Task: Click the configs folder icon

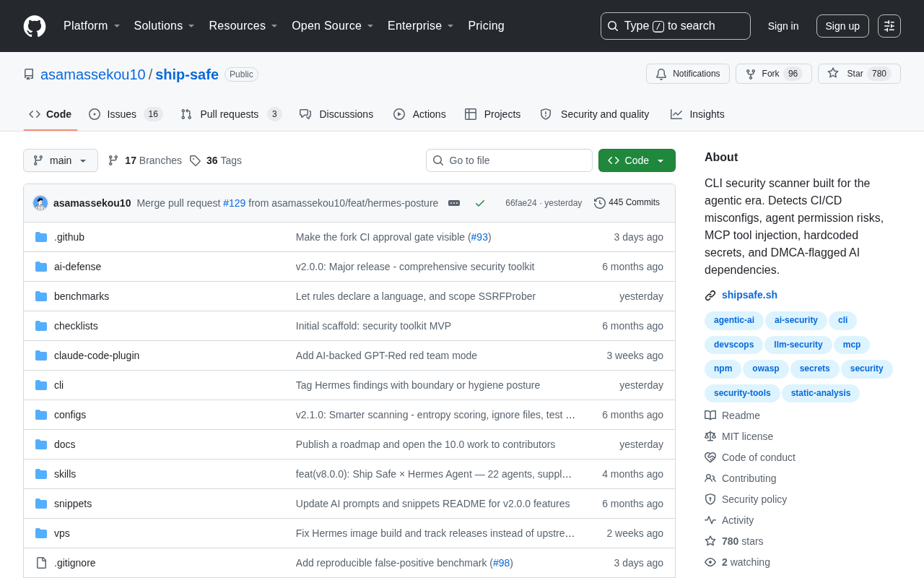Action: coord(41,415)
